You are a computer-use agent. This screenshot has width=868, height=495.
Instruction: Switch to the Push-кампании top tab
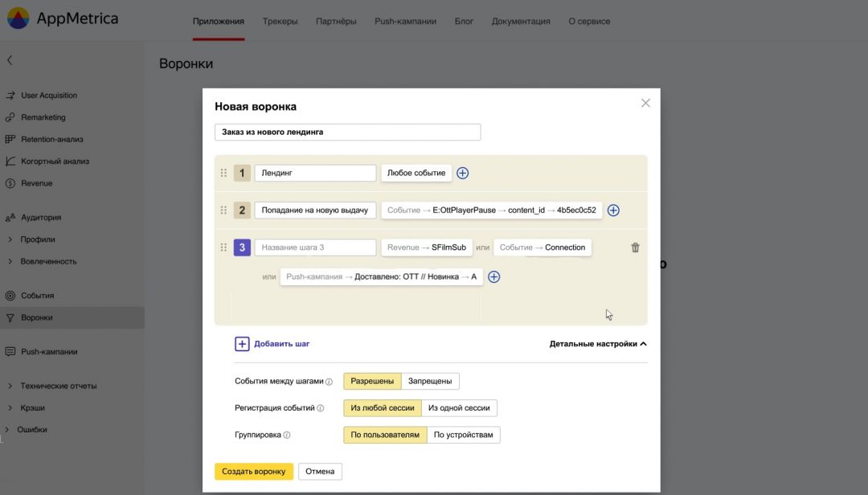(x=405, y=22)
